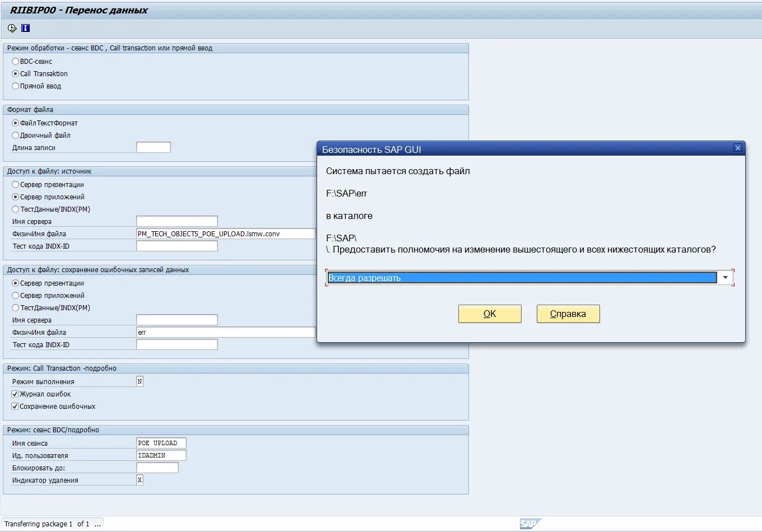Click the 'Система пытается создать файл' message
The height and width of the screenshot is (532, 762).
pyautogui.click(x=398, y=171)
